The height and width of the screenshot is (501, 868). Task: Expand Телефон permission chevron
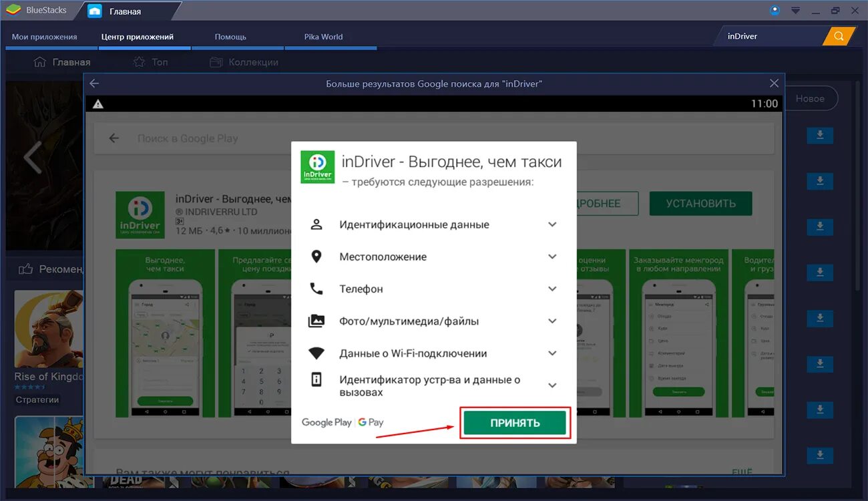pyautogui.click(x=552, y=289)
